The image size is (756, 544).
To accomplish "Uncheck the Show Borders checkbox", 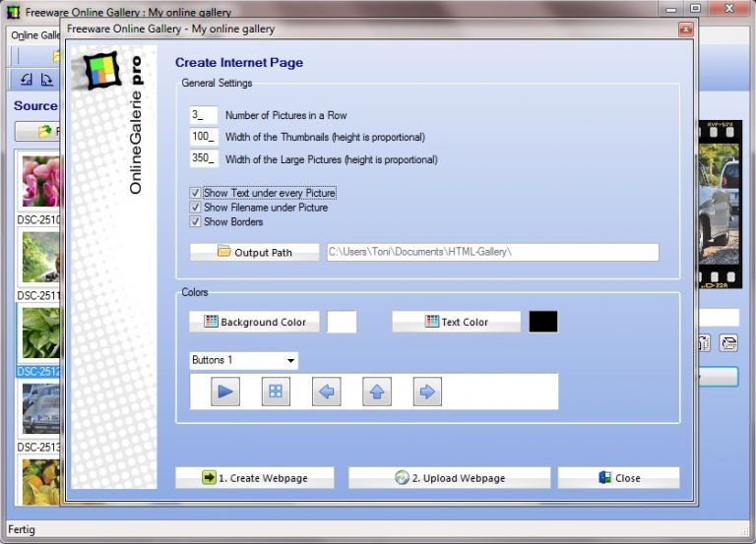I will 195,222.
